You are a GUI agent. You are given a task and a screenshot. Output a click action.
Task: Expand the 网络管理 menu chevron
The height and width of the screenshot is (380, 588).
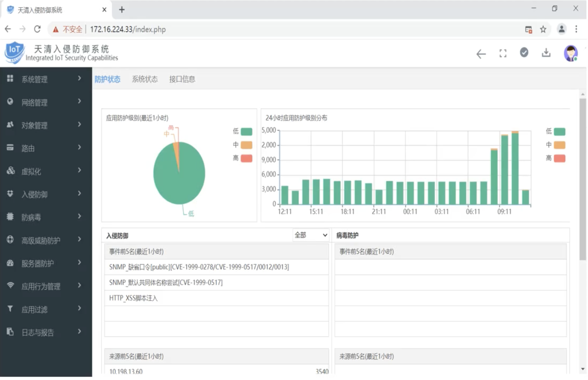(x=80, y=101)
